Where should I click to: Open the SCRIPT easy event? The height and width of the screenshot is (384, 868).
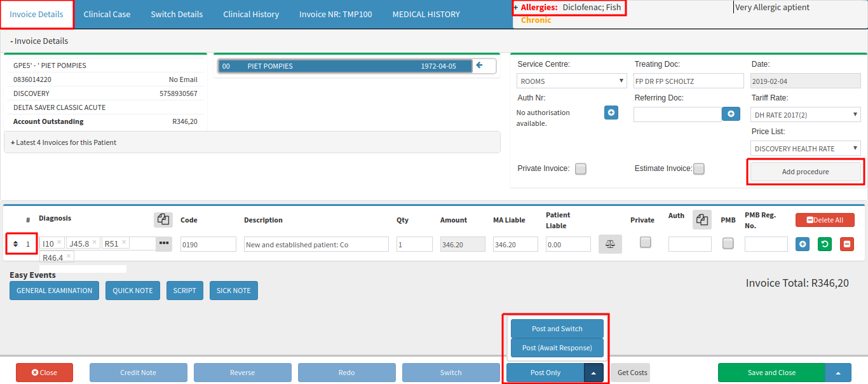point(185,291)
